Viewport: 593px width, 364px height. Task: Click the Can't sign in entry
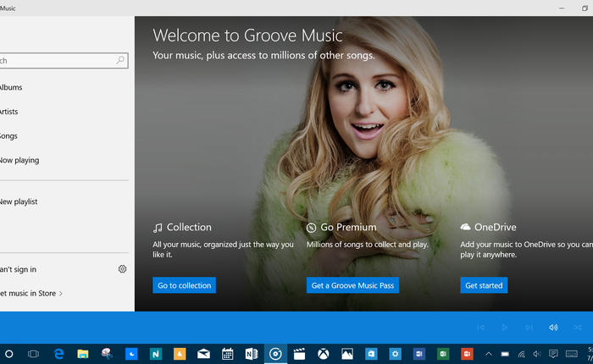(18, 269)
